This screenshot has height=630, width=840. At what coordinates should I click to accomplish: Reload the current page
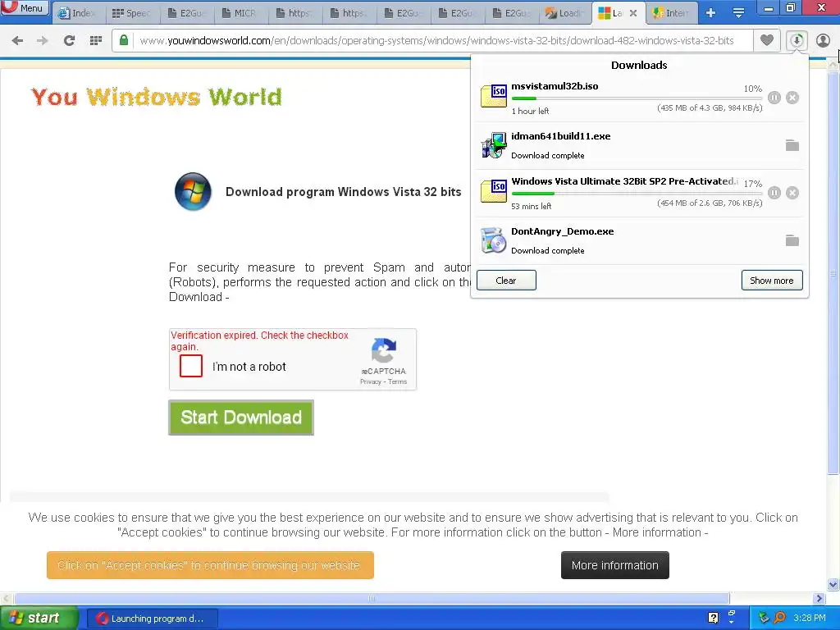click(69, 41)
